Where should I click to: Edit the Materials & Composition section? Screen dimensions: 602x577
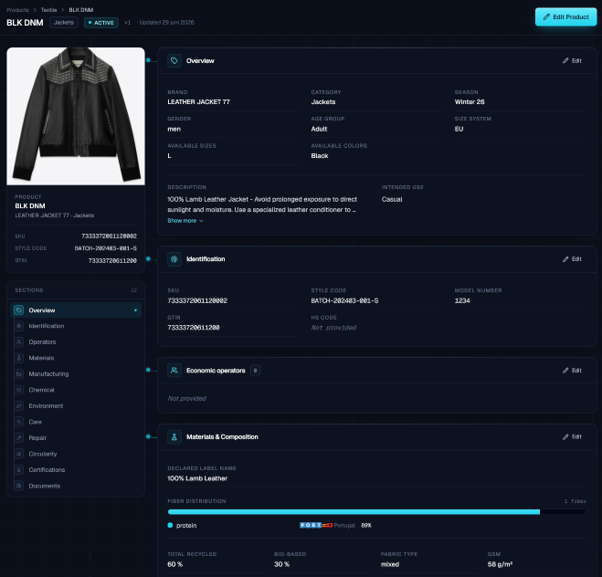[572, 437]
